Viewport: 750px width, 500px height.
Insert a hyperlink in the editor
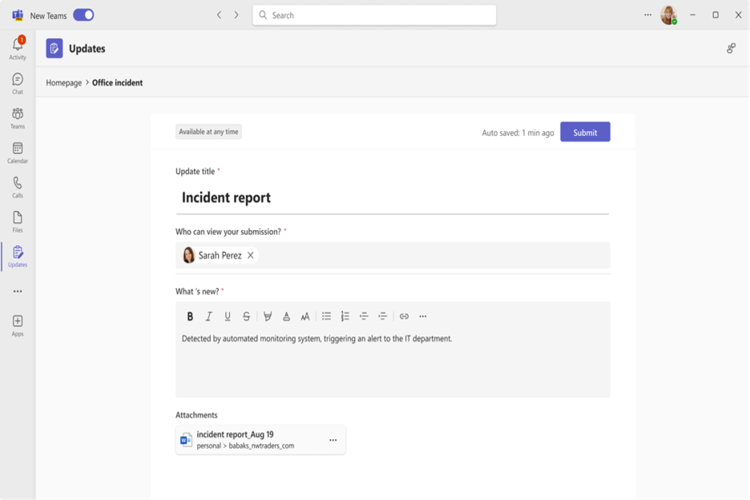pos(404,316)
